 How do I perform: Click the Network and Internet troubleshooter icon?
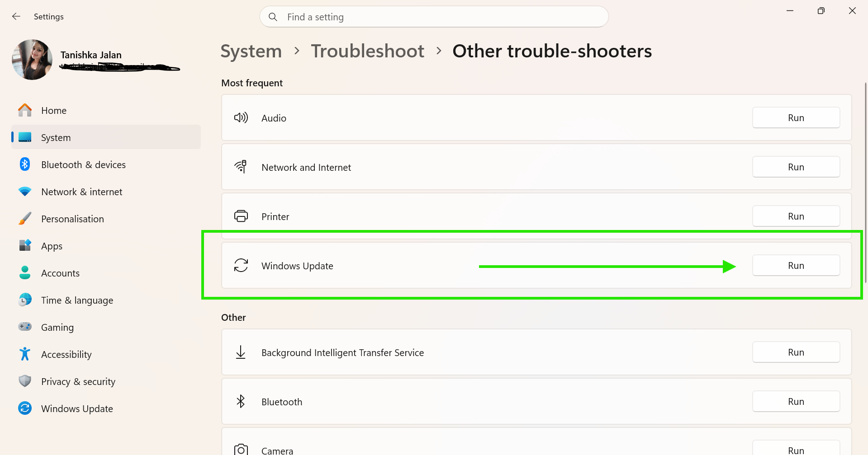coord(241,167)
